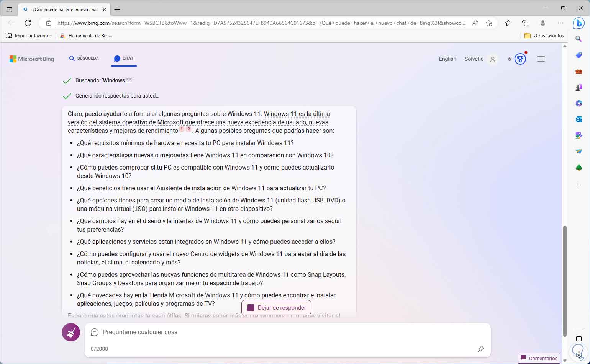Click the text "Buscando: 'Windows 11'"
The height and width of the screenshot is (364, 590).
pos(104,80)
